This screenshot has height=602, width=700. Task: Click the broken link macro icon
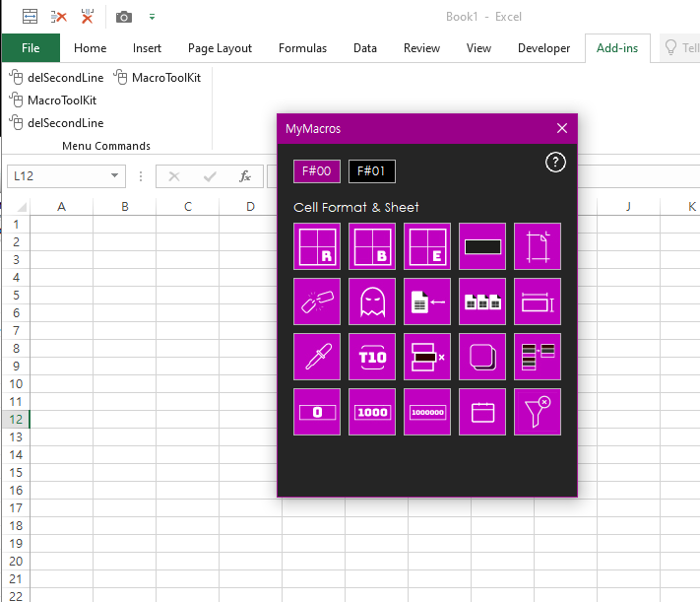pos(317,301)
